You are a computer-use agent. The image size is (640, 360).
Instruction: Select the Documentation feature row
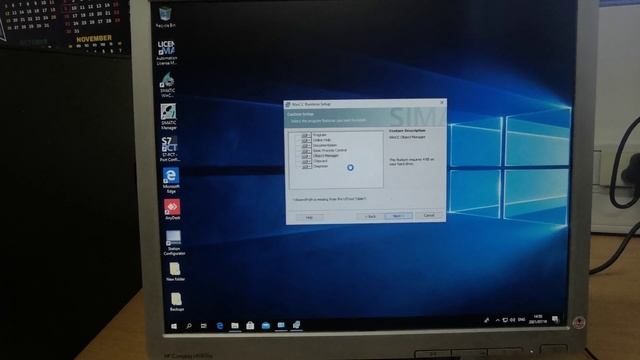pos(325,145)
